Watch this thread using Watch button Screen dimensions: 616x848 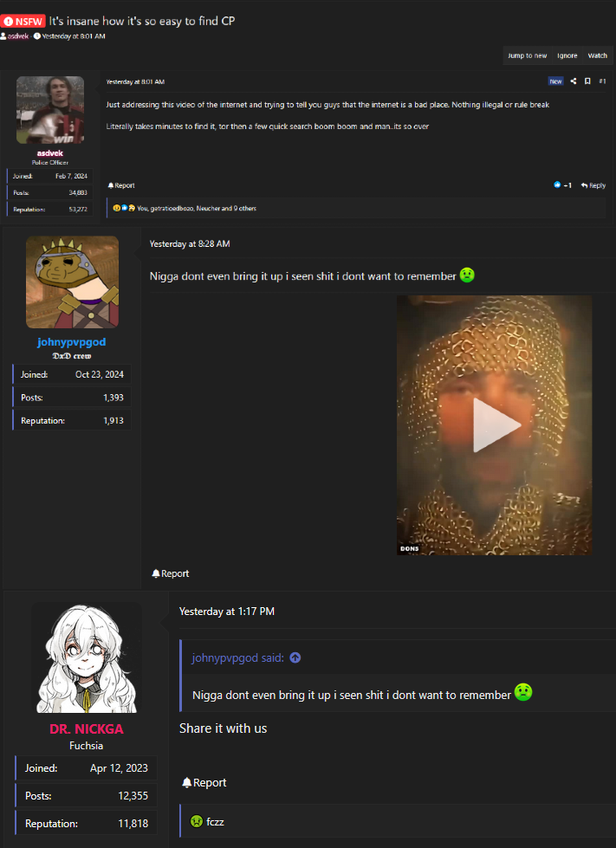coord(597,55)
